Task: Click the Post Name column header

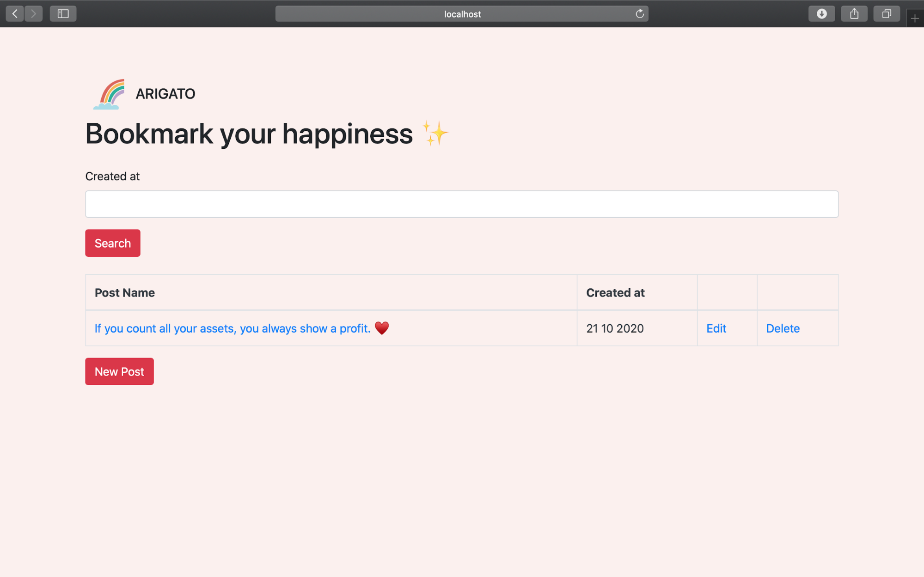Action: tap(125, 292)
